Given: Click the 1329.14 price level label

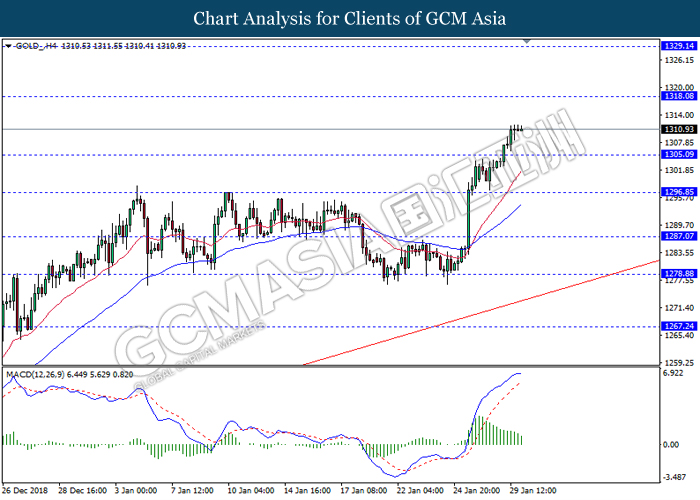Looking at the screenshot, I should coord(679,46).
